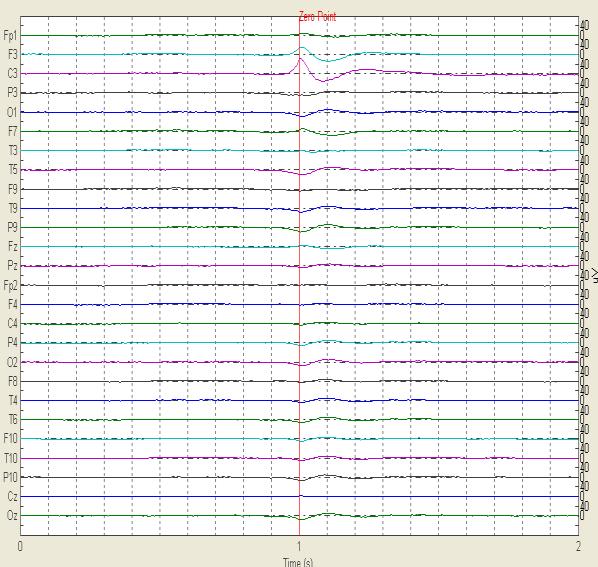
Task: Click the F8 channel label
Action: 13,381
